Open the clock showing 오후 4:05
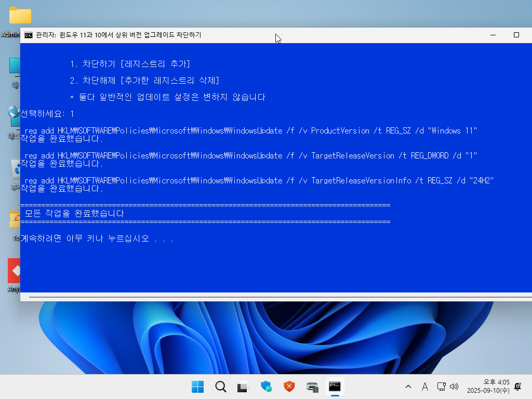Viewport: 532px width, 399px height. (488, 387)
